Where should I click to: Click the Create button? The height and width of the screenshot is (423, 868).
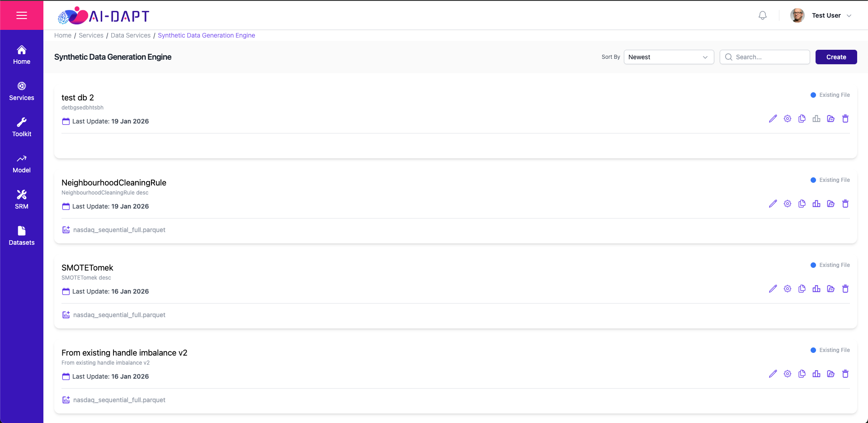click(x=836, y=57)
